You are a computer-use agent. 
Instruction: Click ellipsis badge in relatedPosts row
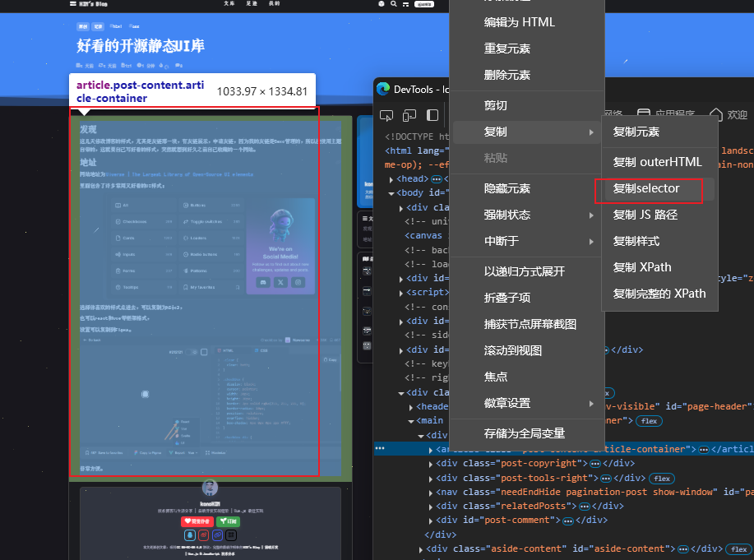click(x=585, y=506)
